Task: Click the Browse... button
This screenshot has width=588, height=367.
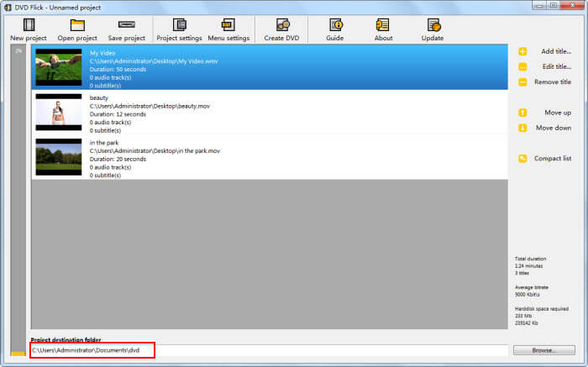Action: [544, 350]
